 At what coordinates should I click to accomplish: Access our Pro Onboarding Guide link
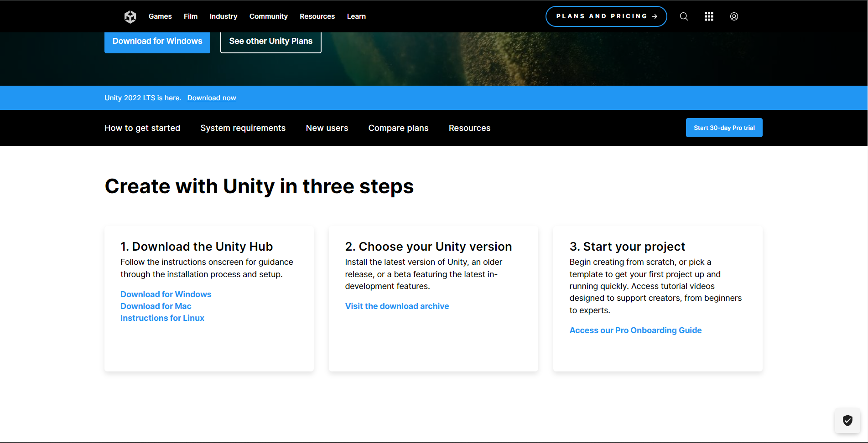(636, 330)
